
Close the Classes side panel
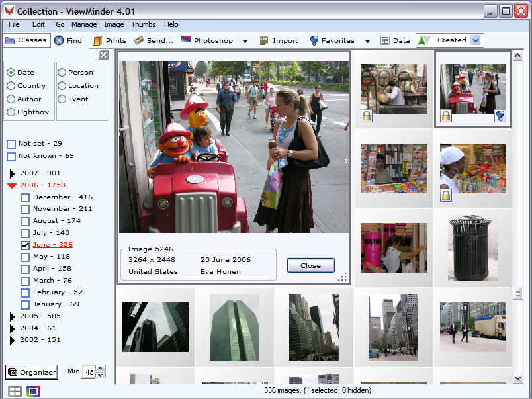(103, 55)
